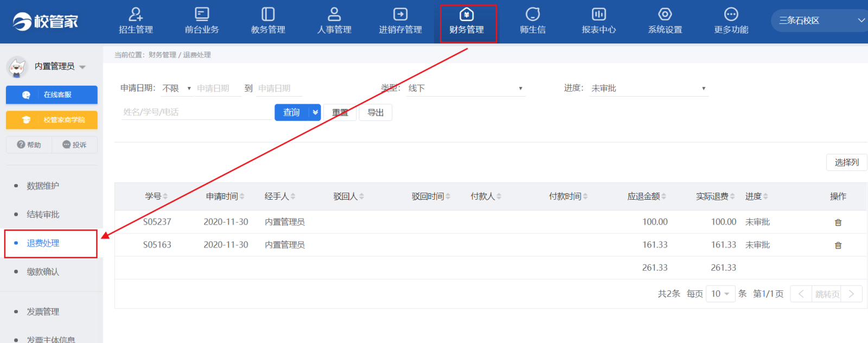Open the 进销存管理 module icon
The image size is (868, 343).
pyautogui.click(x=400, y=14)
